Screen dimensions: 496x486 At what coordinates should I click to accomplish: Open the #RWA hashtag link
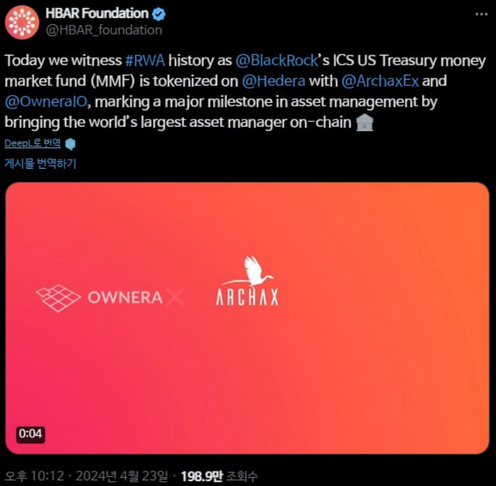click(x=145, y=61)
